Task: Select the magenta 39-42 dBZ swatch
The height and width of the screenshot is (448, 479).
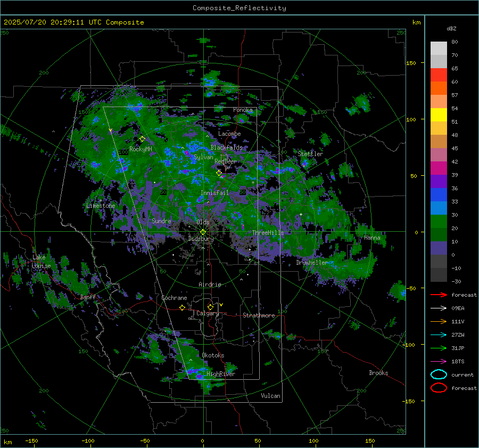Action: 439,168
